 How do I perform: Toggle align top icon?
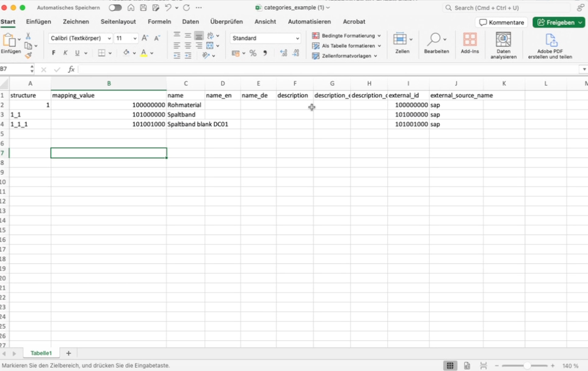pyautogui.click(x=176, y=35)
